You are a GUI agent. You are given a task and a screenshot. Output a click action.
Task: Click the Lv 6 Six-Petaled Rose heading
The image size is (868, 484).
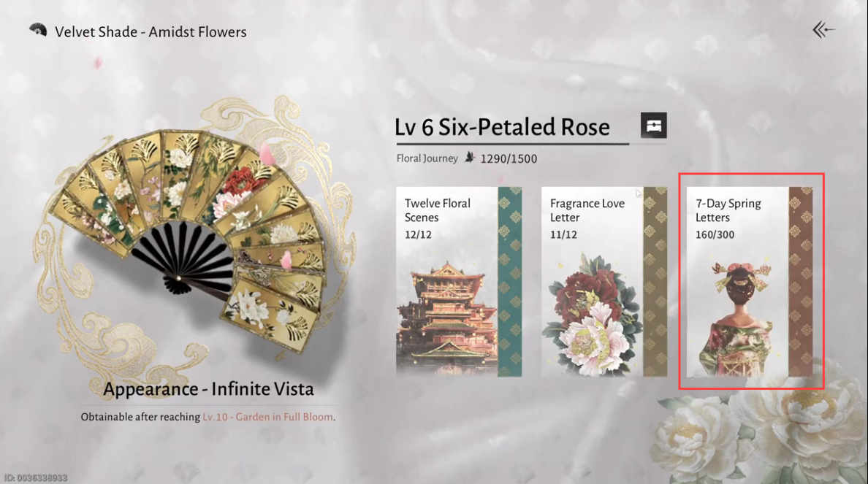(502, 127)
